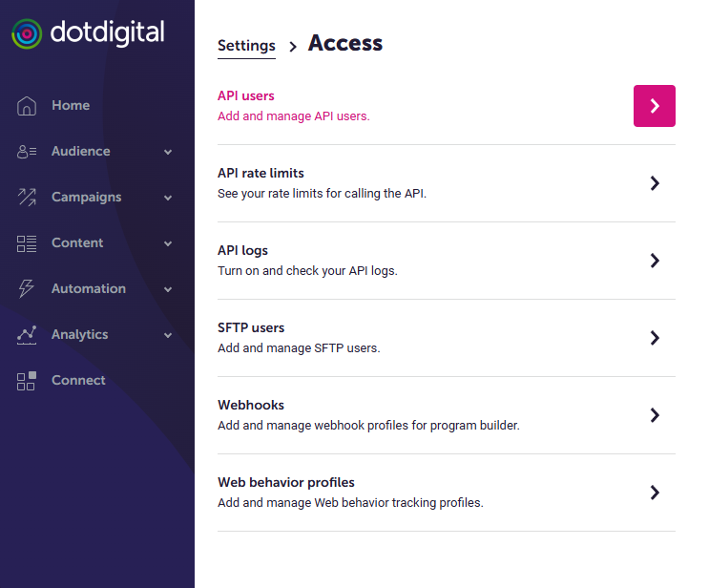This screenshot has height=588, width=709.
Task: Open Home via its house icon
Action: (27, 106)
